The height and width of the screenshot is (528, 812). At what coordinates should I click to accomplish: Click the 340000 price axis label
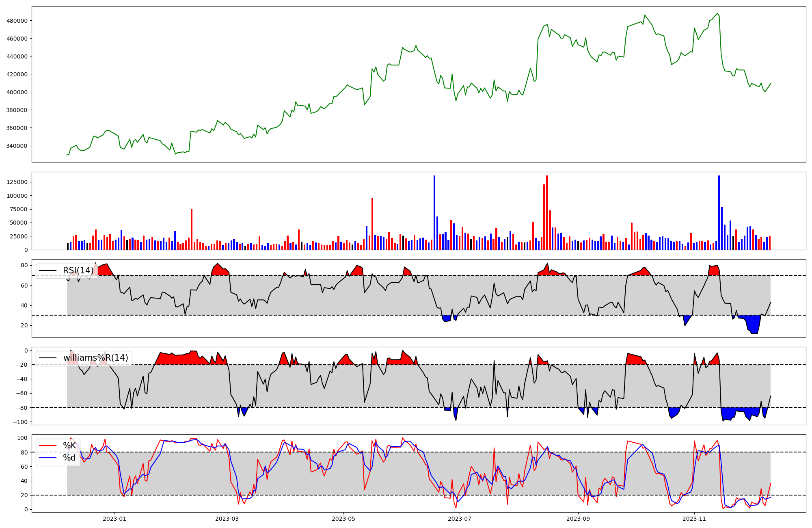(17, 146)
